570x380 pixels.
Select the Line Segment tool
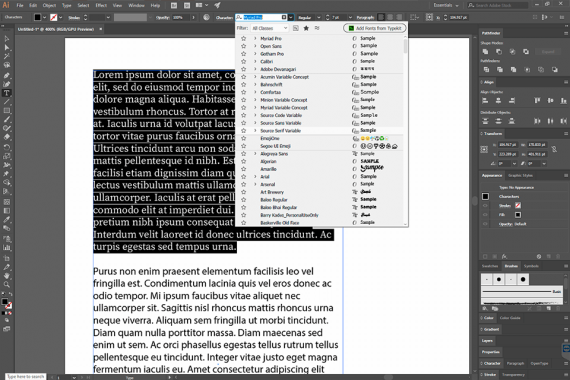pyautogui.click(x=7, y=102)
